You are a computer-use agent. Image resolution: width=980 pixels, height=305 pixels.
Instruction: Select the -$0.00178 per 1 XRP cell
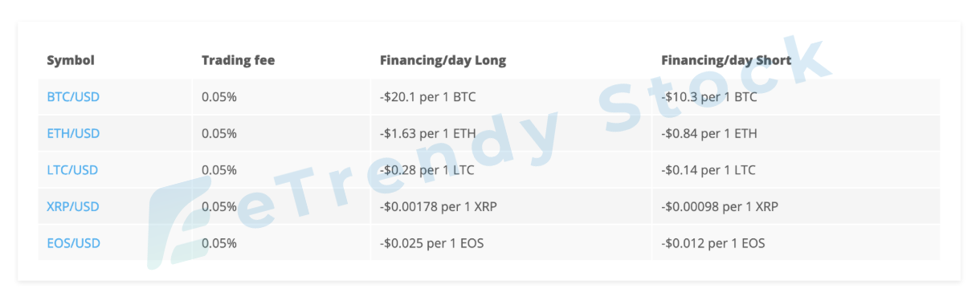tap(511, 206)
